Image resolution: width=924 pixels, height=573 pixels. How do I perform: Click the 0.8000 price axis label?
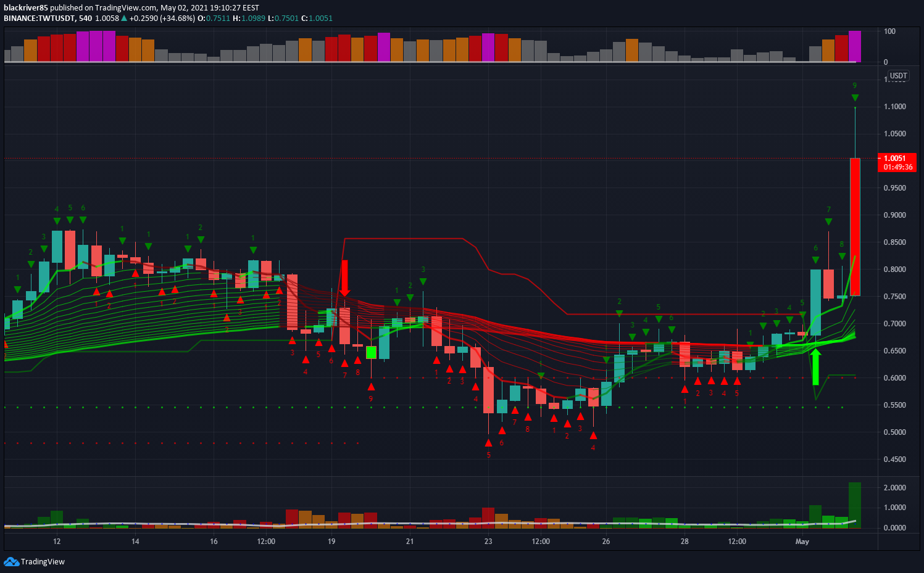tap(895, 270)
